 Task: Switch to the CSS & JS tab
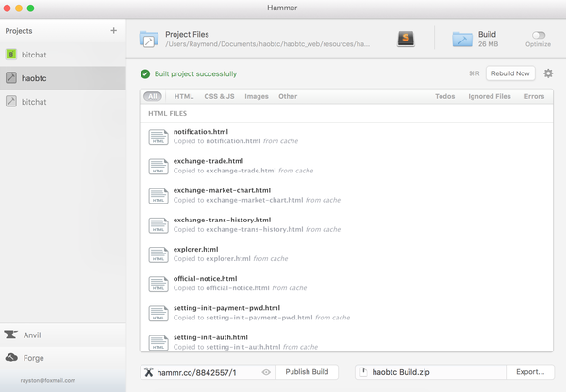[x=219, y=96]
